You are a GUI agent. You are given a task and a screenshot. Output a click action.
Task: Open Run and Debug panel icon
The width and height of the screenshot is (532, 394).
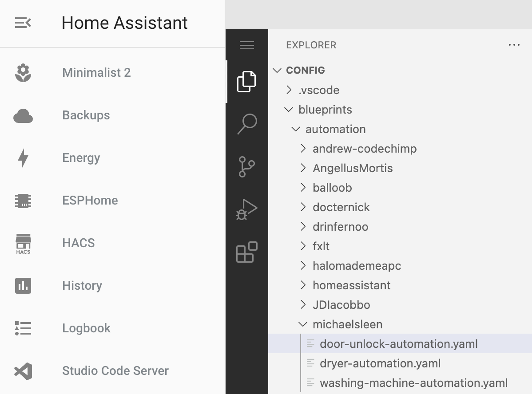tap(246, 209)
